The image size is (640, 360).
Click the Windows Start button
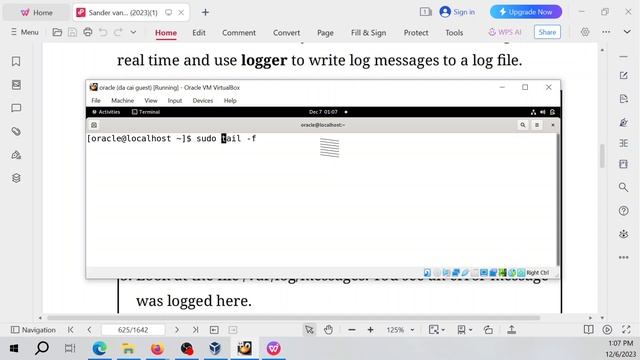14,349
